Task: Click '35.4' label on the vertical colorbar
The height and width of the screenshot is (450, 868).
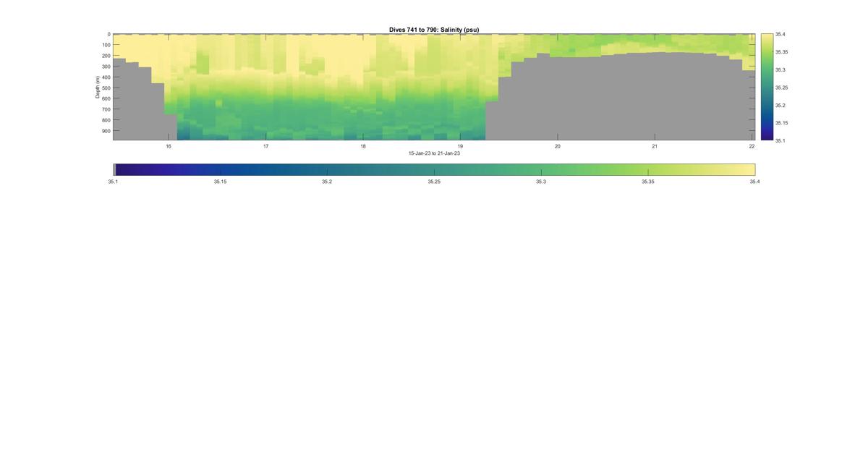Action: pos(780,34)
